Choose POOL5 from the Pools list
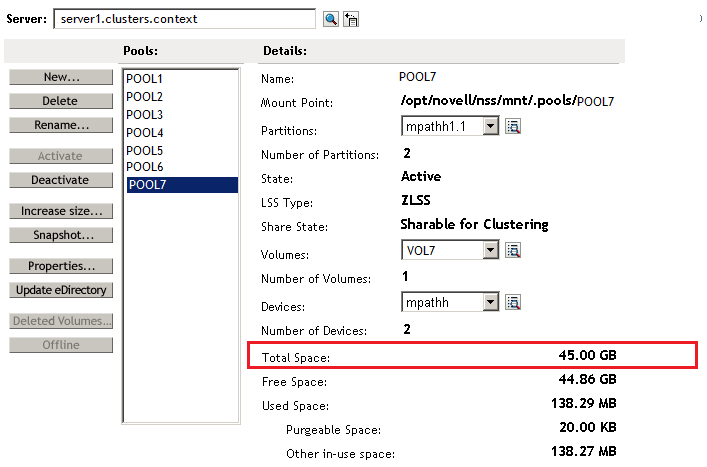Screen dimensions: 707x467 (144, 150)
